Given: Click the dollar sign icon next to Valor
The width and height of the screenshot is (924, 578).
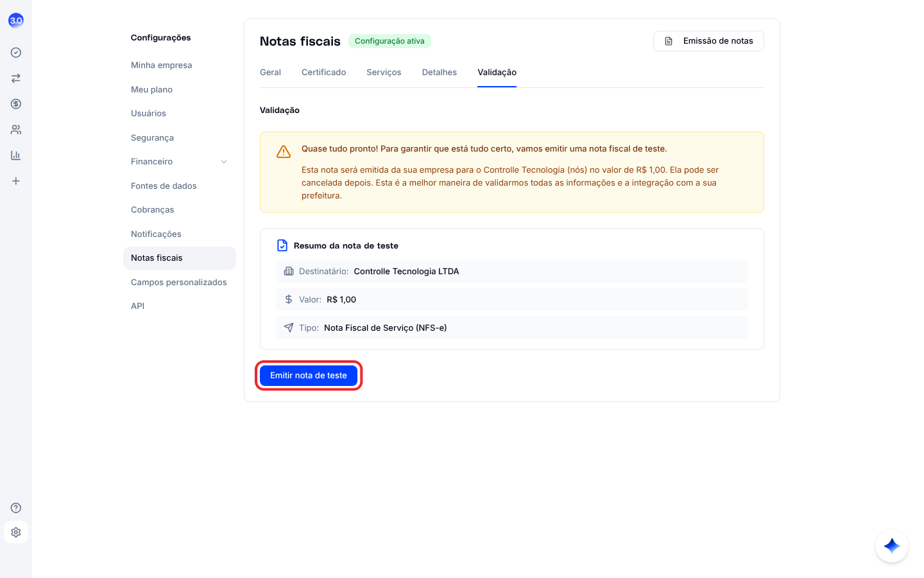Looking at the screenshot, I should click(x=289, y=299).
